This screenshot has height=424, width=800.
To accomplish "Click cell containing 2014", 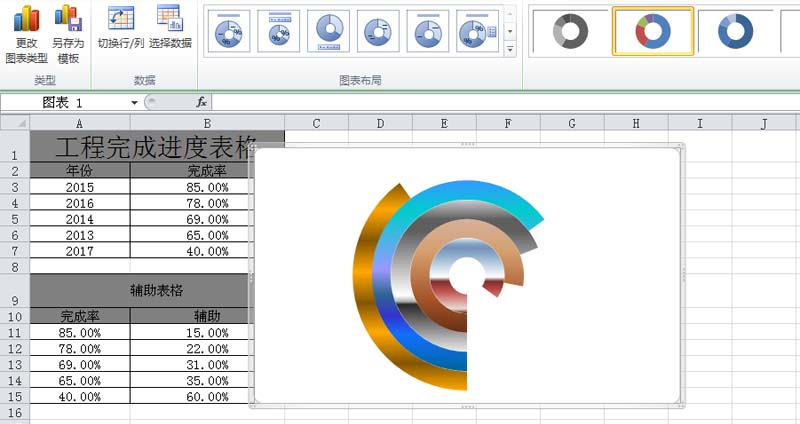I will pyautogui.click(x=80, y=218).
